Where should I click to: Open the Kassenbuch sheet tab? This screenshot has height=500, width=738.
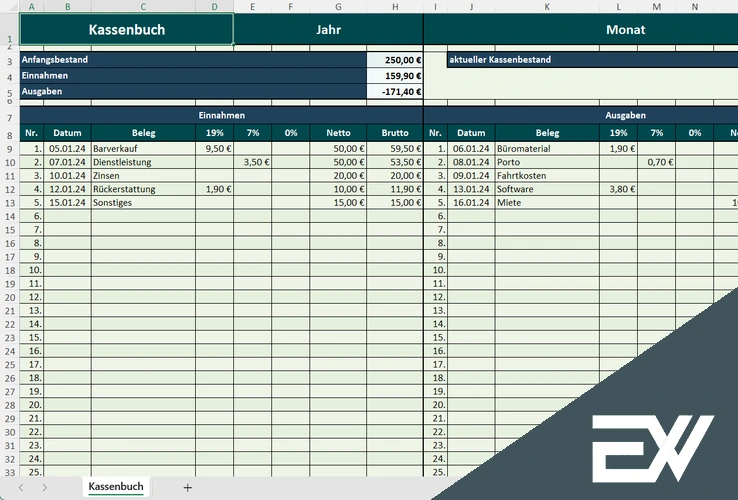(116, 487)
